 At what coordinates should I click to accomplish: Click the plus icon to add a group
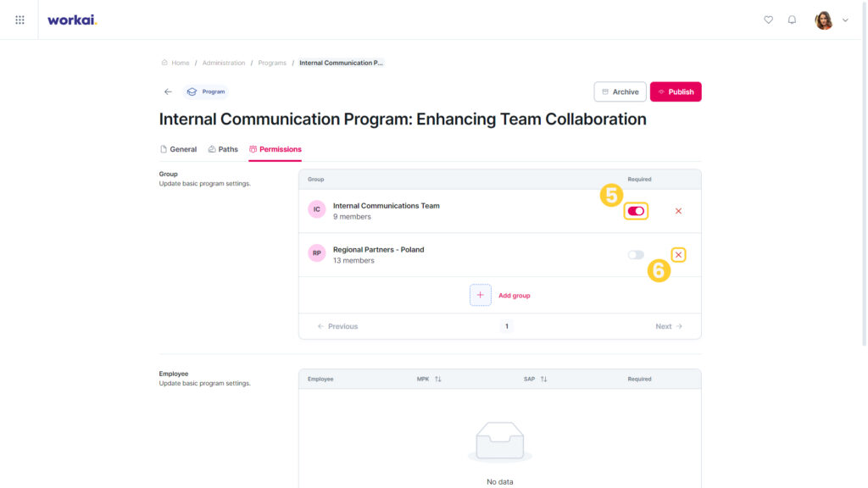tap(480, 295)
